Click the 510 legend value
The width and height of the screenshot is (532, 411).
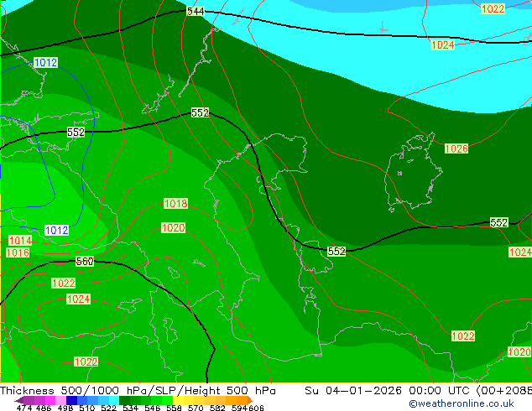tap(87, 408)
